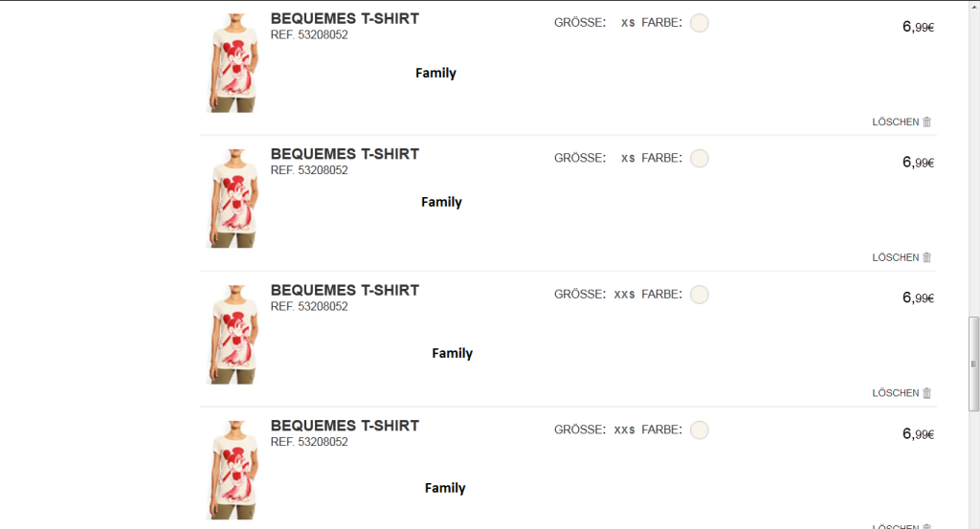Click the fourth BEQUEMES T-SHIRT title
Viewport: 980px width, 529px height.
(x=345, y=426)
